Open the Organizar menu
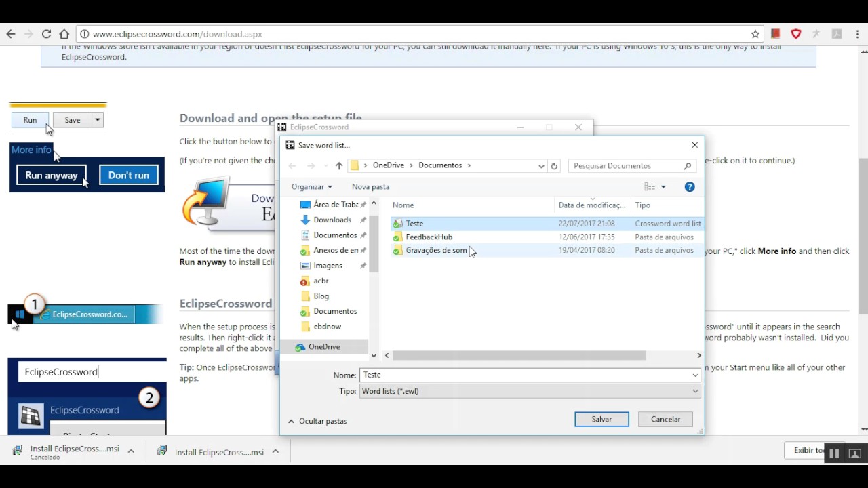The height and width of the screenshot is (488, 868). (x=312, y=187)
